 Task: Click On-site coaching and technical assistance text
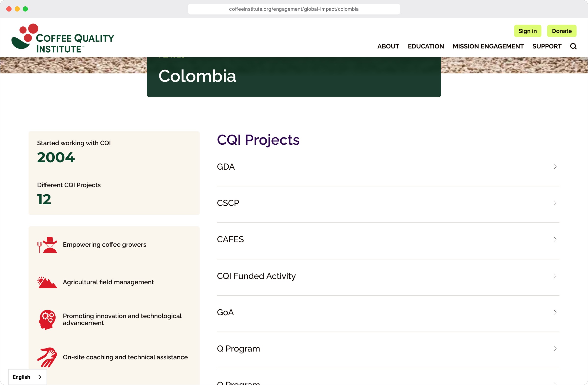coord(125,357)
